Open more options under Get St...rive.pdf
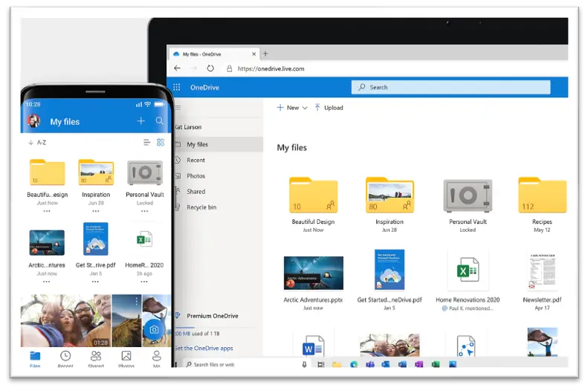This screenshot has height=388, width=588. [x=95, y=282]
